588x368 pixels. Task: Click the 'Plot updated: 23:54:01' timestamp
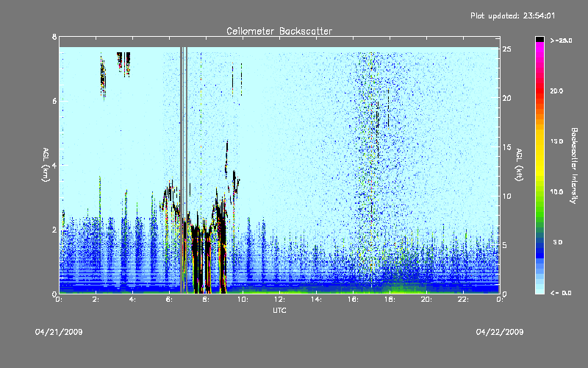512,15
